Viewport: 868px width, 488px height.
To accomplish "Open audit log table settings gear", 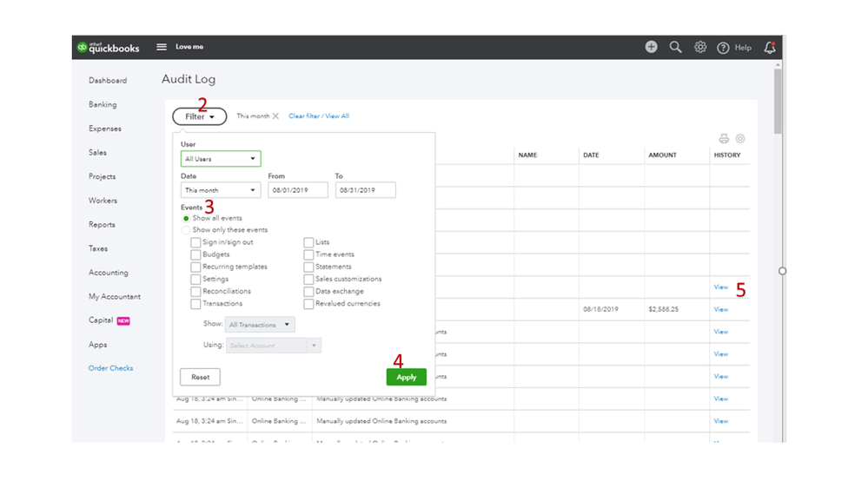I will coord(740,138).
